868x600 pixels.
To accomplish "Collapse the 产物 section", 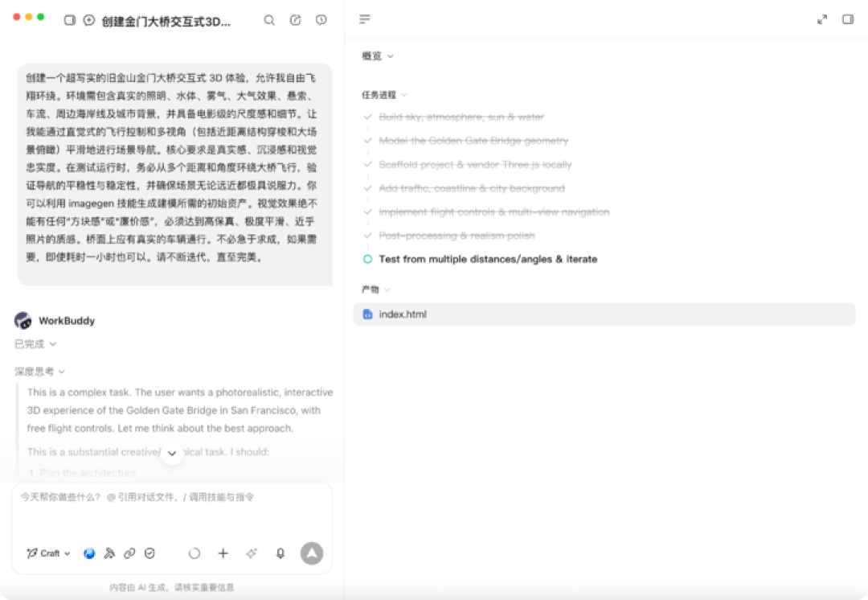I will (376, 290).
